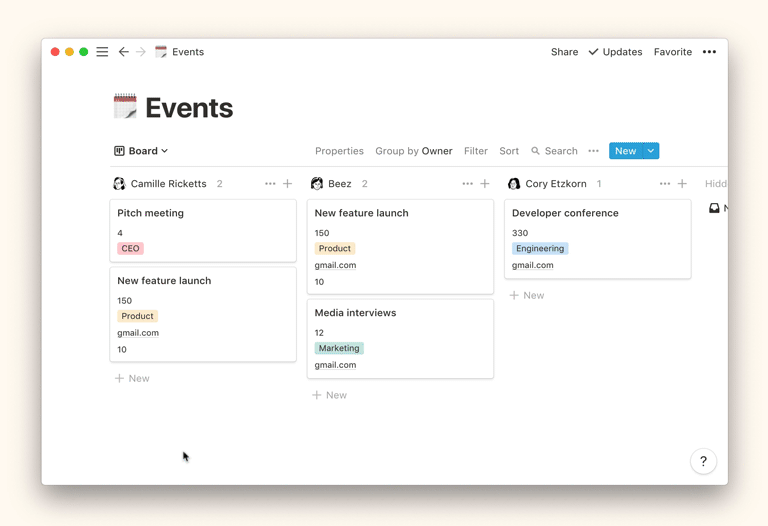
Task: Expand the New button dropdown arrow
Action: (x=651, y=151)
